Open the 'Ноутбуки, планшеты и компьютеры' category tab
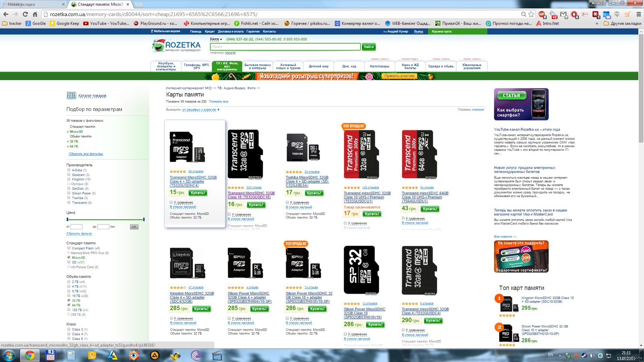644x362 pixels. tap(166, 66)
